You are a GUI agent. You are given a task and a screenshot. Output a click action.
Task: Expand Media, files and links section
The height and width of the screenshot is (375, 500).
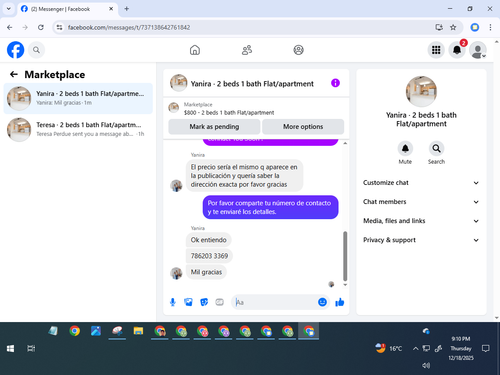click(421, 221)
